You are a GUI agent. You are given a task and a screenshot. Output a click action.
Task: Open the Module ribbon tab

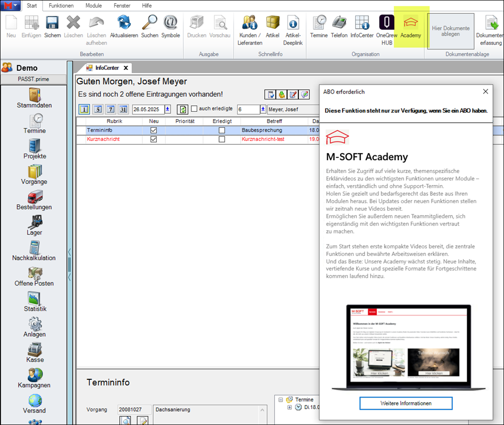94,5
